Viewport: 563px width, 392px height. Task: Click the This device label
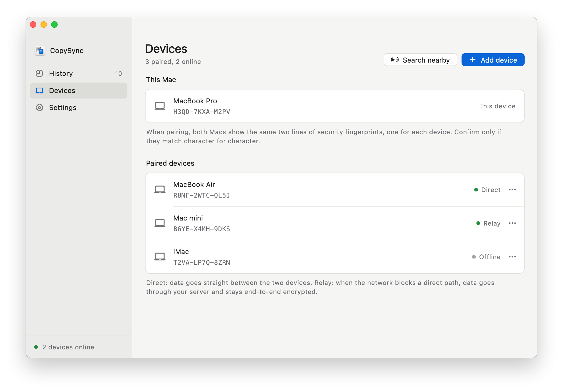coord(497,106)
